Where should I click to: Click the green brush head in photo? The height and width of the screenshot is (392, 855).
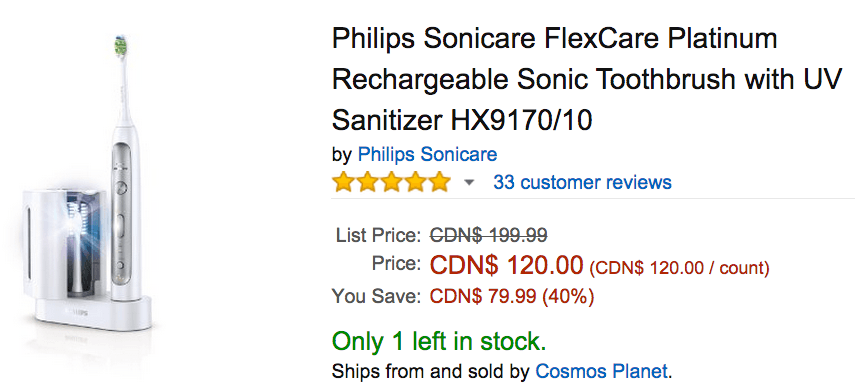[x=121, y=46]
